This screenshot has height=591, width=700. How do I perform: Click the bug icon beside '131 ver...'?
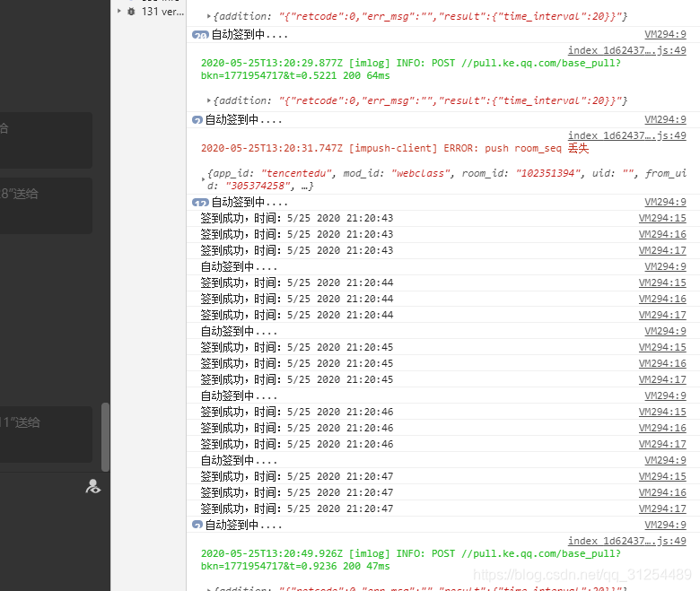coord(131,11)
